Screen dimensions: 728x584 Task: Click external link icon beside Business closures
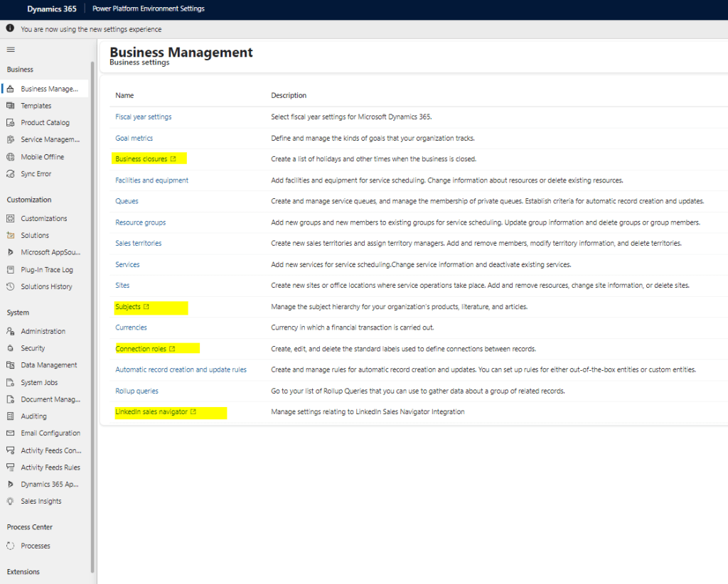(173, 159)
